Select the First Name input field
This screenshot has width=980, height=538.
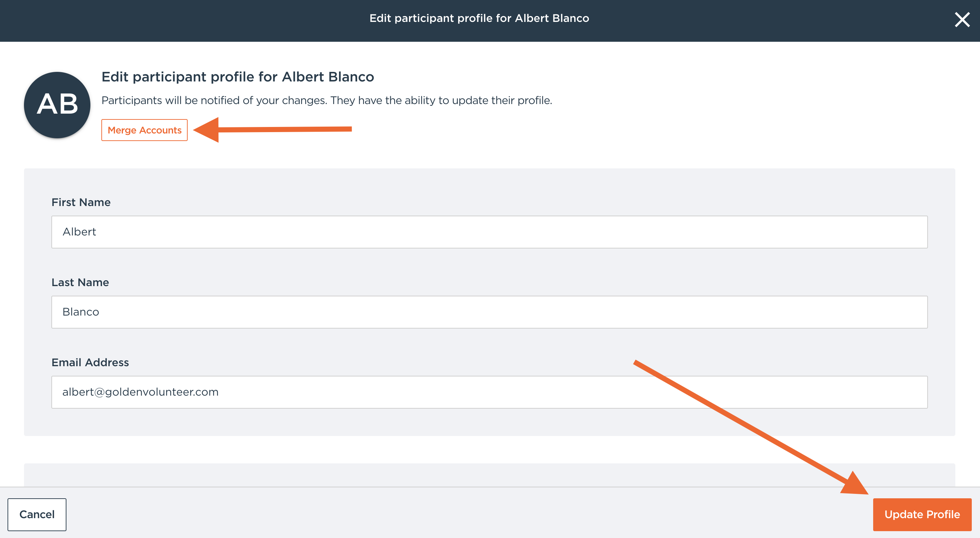click(x=489, y=232)
